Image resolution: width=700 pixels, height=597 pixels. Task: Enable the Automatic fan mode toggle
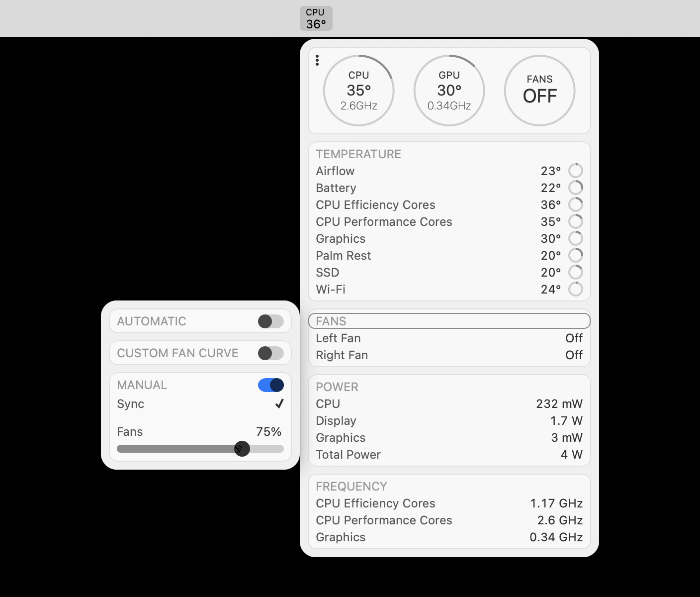point(271,321)
